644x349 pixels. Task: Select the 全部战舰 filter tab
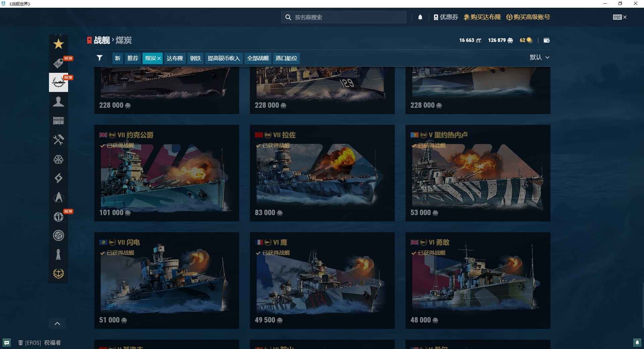(x=258, y=58)
